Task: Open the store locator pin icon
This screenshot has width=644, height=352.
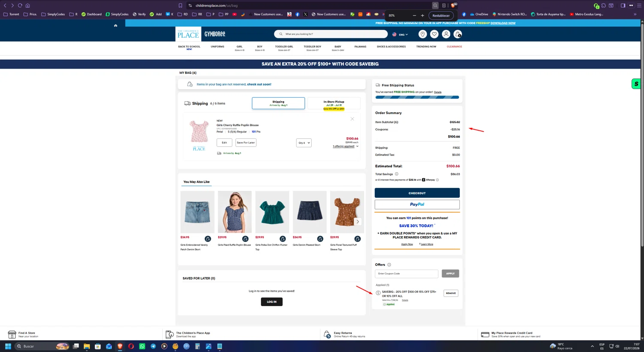Action: (422, 34)
